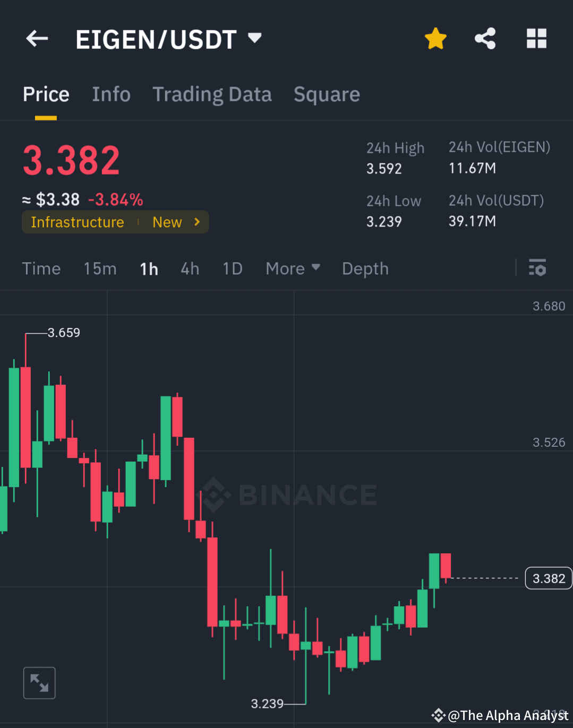This screenshot has width=573, height=728.
Task: Open the Infrastructure New category details
Action: pyautogui.click(x=115, y=222)
